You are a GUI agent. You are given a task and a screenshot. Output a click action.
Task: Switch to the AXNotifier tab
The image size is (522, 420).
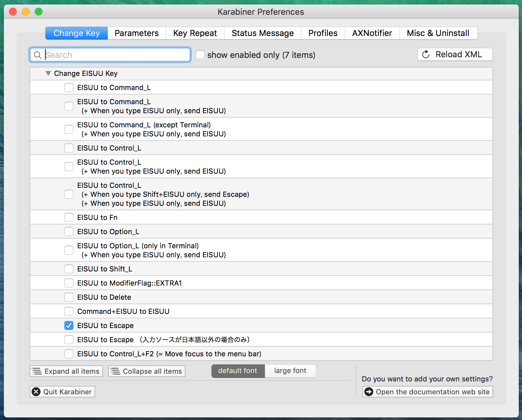click(372, 33)
